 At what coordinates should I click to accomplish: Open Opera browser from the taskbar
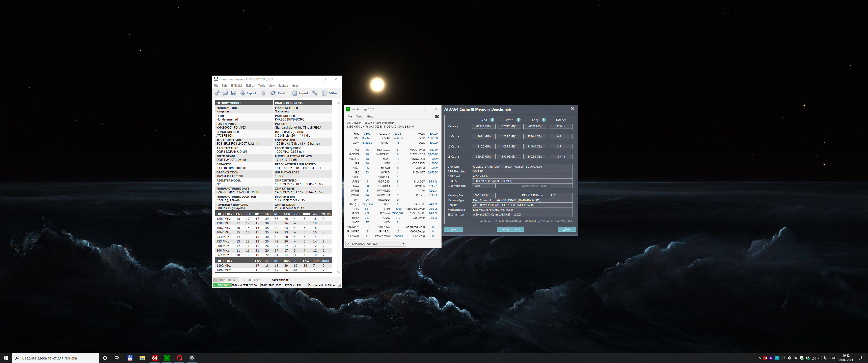click(179, 358)
